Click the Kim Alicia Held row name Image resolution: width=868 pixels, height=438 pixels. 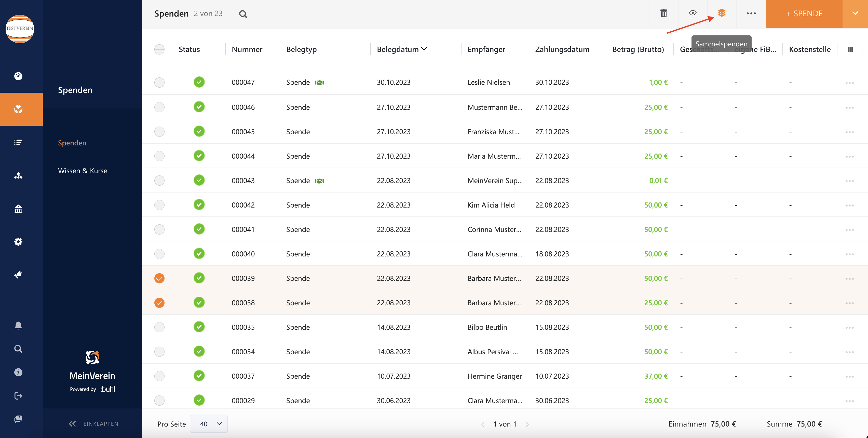point(491,205)
